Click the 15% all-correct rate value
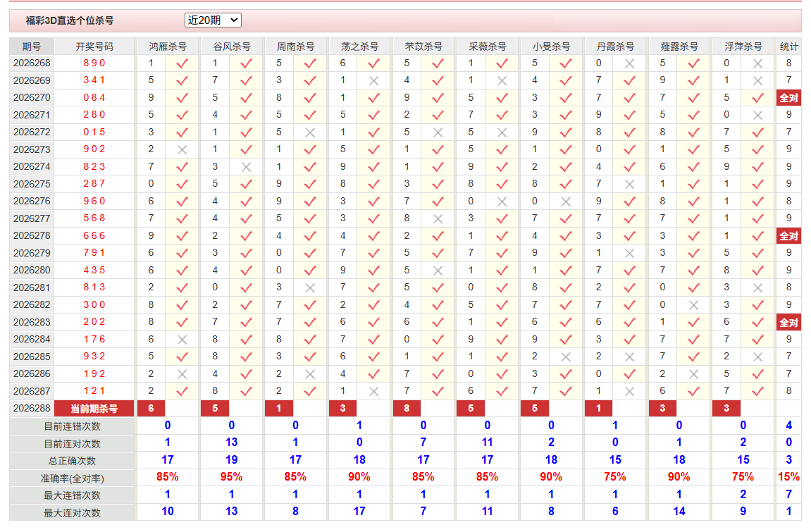 (788, 476)
